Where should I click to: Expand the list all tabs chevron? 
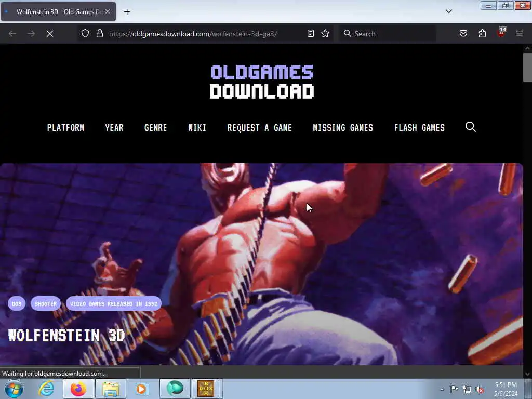[x=448, y=11]
